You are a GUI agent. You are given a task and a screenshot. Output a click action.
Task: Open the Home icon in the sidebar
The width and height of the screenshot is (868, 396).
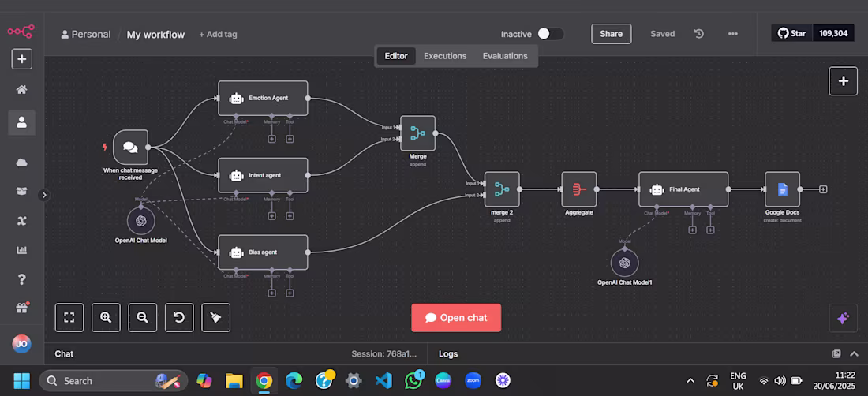click(x=21, y=90)
